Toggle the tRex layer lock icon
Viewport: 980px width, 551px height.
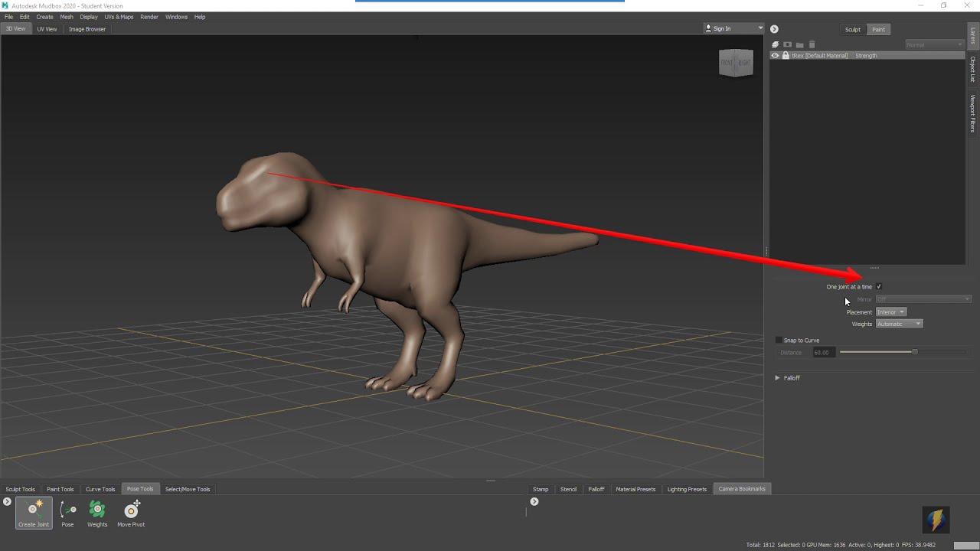(x=786, y=56)
